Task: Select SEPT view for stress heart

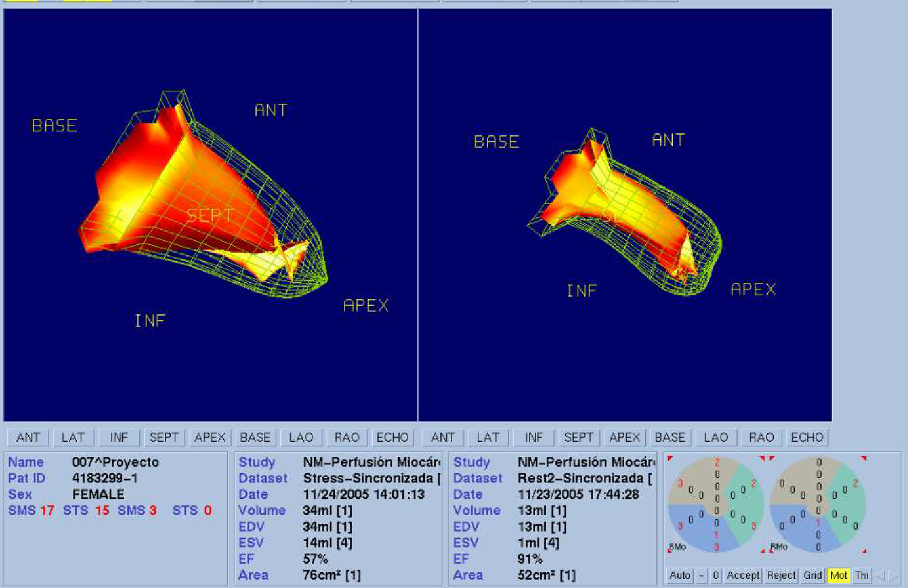Action: (x=164, y=437)
